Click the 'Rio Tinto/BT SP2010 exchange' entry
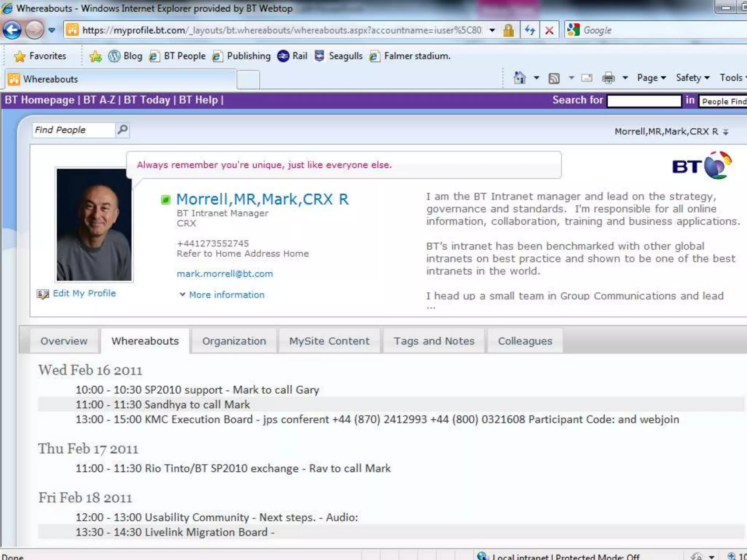The image size is (747, 560). pos(233,468)
